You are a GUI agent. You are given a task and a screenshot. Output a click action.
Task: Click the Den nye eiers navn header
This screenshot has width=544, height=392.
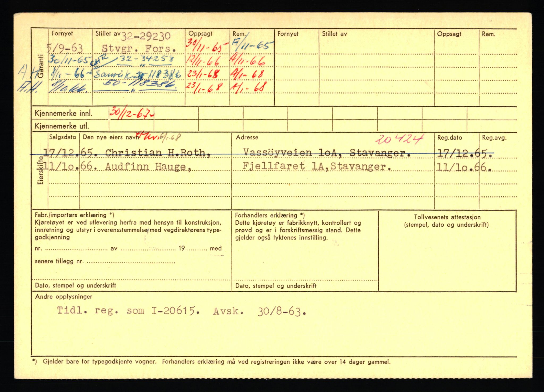(x=110, y=137)
